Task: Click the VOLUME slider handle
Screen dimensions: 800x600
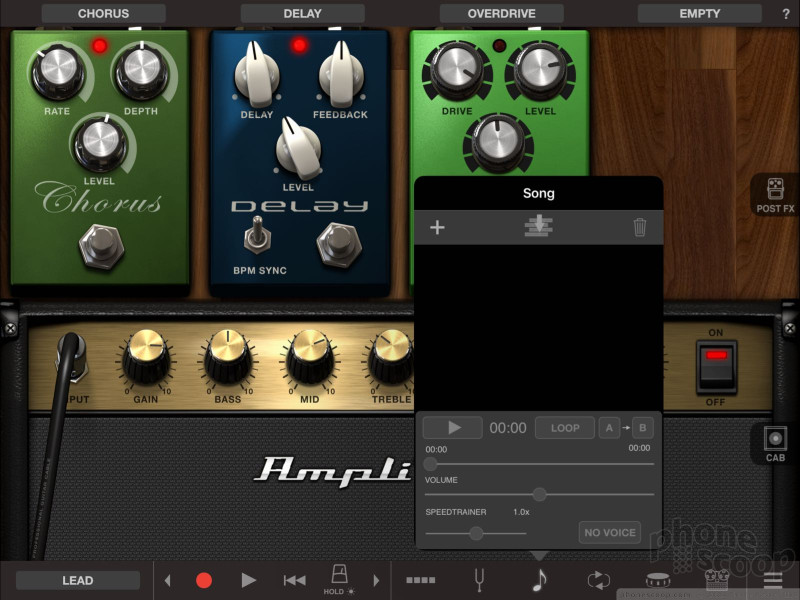Action: click(539, 494)
